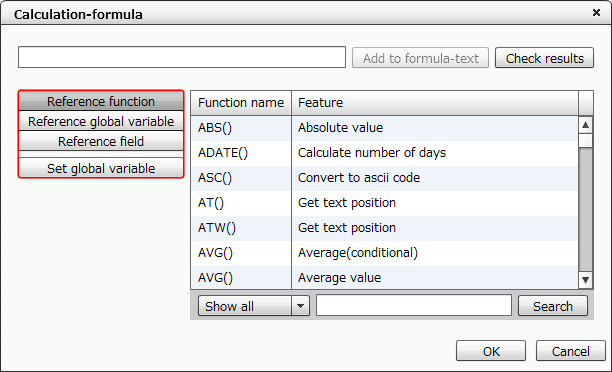Image resolution: width=612 pixels, height=372 pixels.
Task: Confirm with the OK button
Action: click(x=491, y=351)
